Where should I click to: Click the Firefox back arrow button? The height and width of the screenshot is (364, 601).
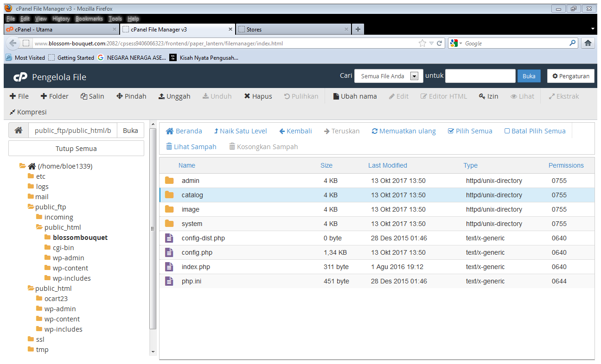click(x=13, y=43)
